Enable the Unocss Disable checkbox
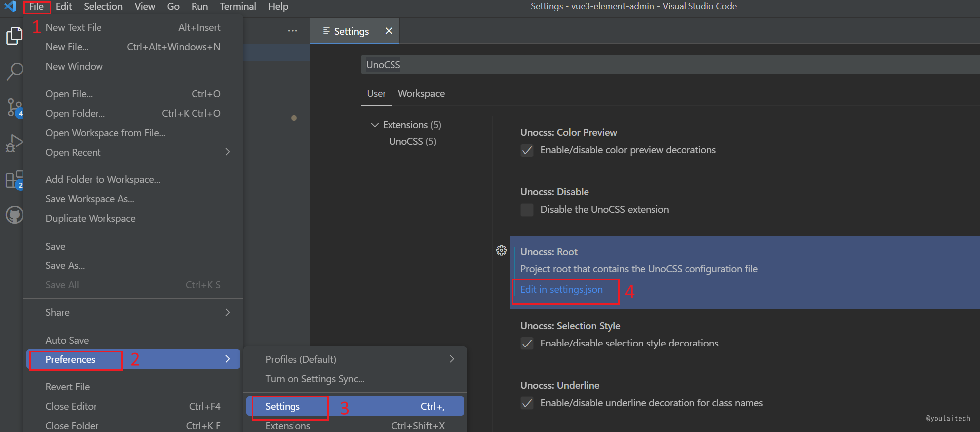Screen dimensions: 980x432 tap(527, 210)
